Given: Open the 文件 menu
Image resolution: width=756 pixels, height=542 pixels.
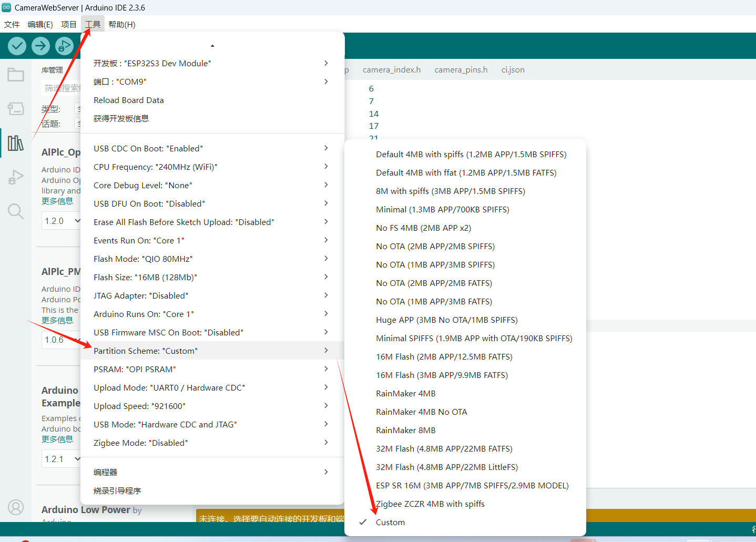Looking at the screenshot, I should [x=12, y=24].
